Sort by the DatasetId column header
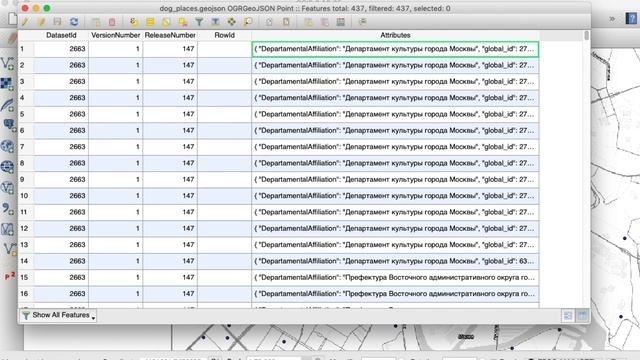This screenshot has width=640, height=360. (61, 36)
